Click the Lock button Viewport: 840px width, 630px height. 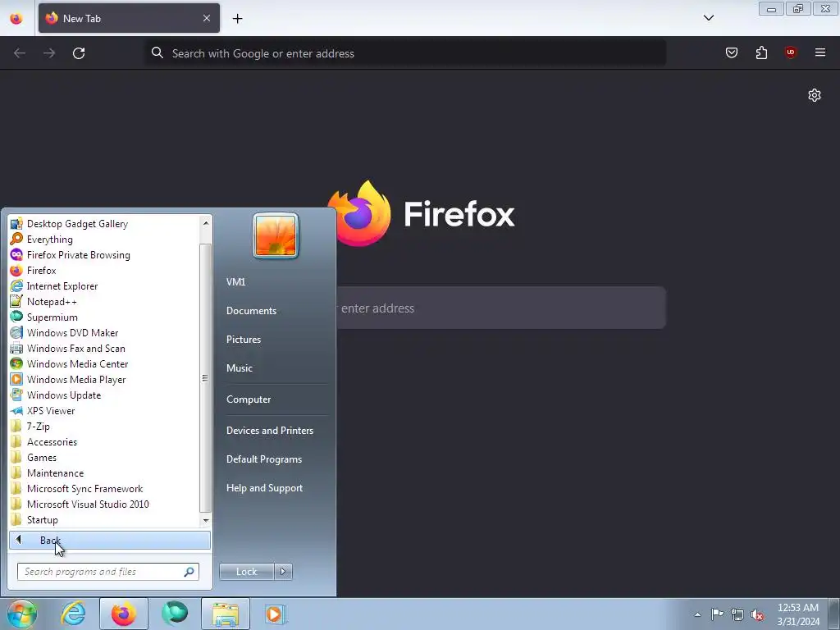(x=246, y=572)
